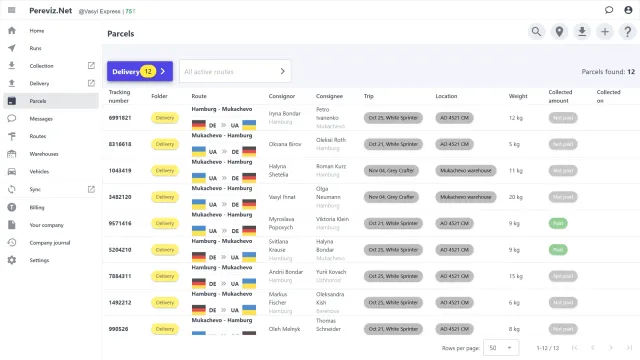
Task: Click the Billing coin icon
Action: [x=12, y=207]
